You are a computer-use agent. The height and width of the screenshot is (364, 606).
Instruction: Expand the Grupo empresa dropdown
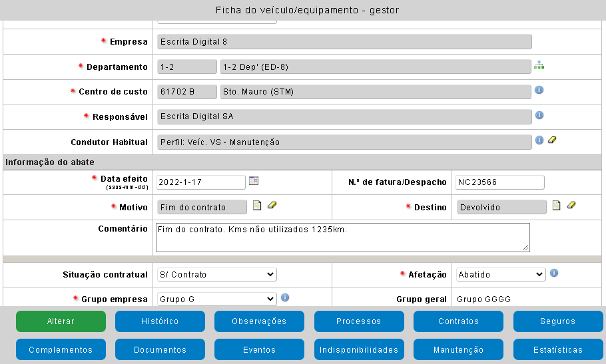[x=216, y=299]
